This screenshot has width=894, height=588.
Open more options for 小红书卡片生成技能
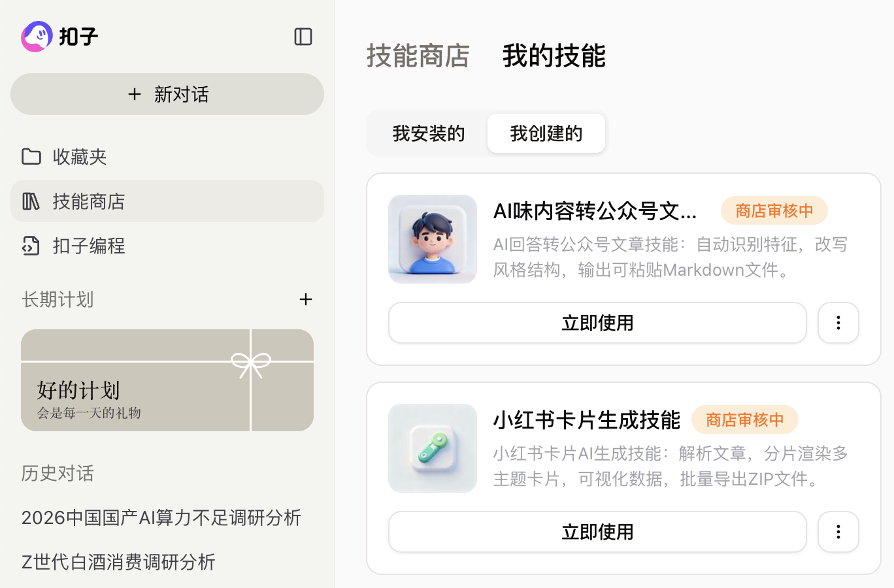[838, 532]
